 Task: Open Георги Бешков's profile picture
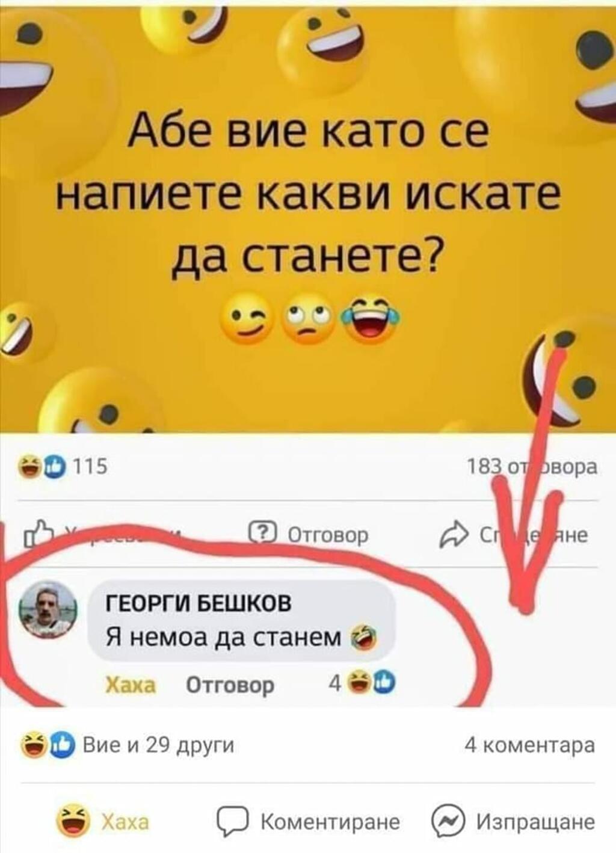(x=48, y=609)
